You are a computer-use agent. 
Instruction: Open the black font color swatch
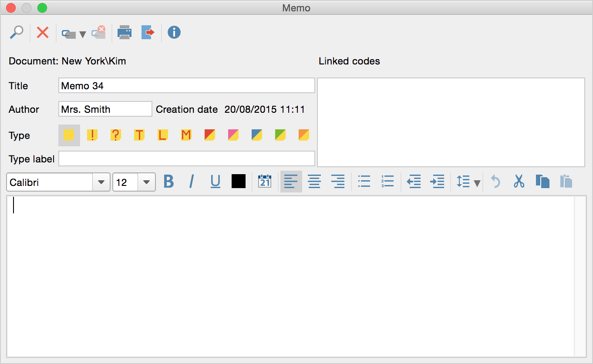pyautogui.click(x=238, y=181)
